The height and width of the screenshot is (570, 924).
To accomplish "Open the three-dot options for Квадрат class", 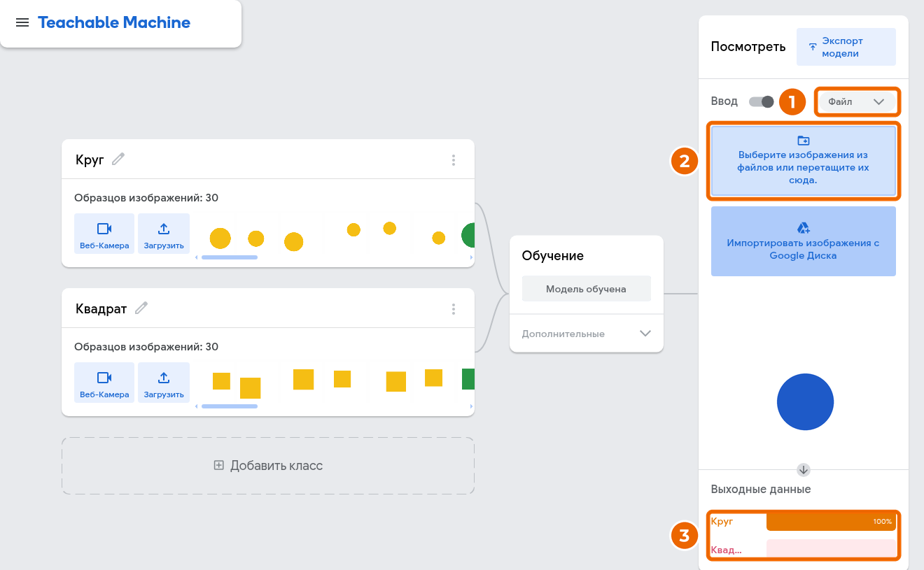I will 454,308.
